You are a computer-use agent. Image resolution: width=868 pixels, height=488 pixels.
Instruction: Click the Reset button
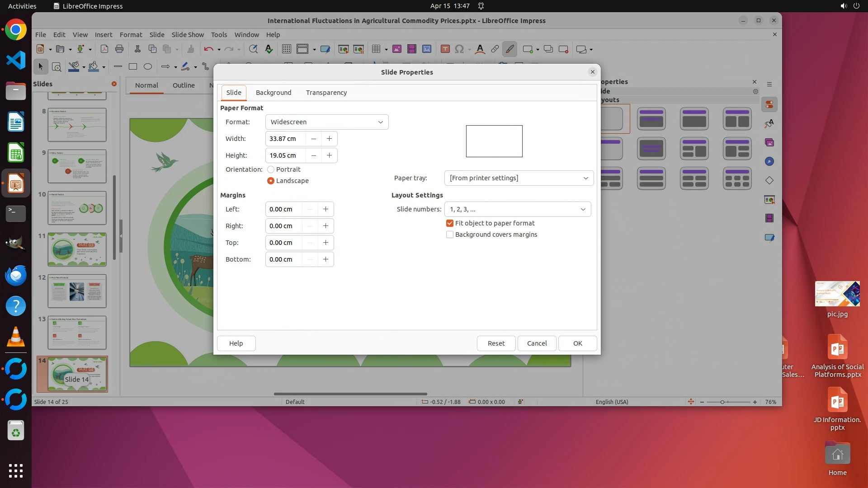[x=496, y=343]
